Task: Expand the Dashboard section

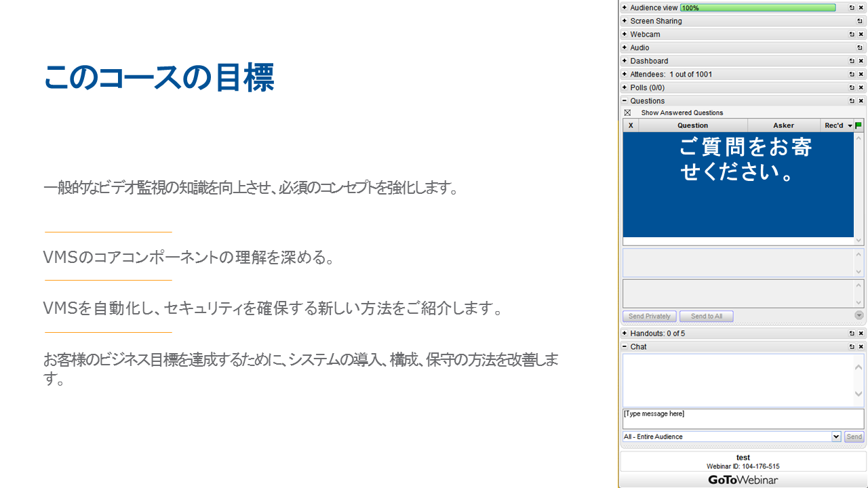Action: click(625, 60)
